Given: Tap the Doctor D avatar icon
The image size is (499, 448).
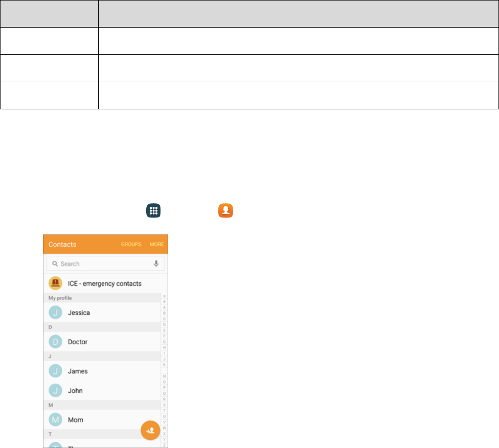Looking at the screenshot, I should click(55, 342).
